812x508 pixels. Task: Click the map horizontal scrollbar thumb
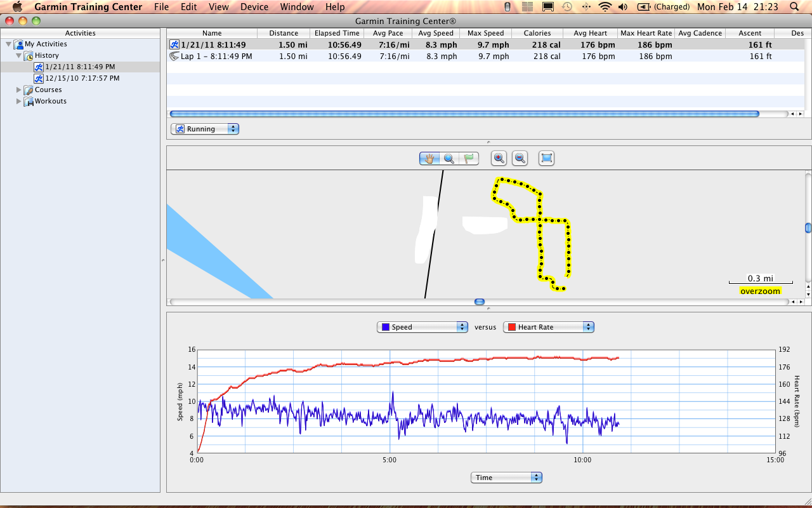point(480,302)
